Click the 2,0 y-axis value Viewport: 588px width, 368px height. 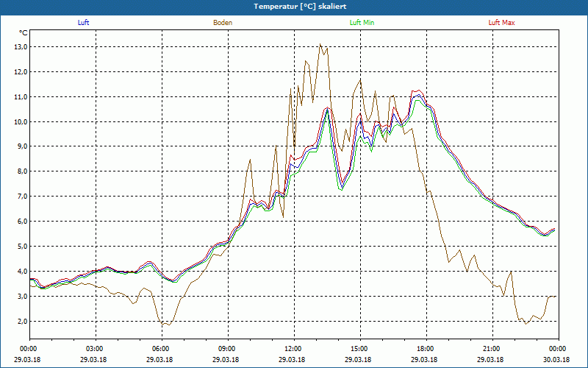coord(22,321)
